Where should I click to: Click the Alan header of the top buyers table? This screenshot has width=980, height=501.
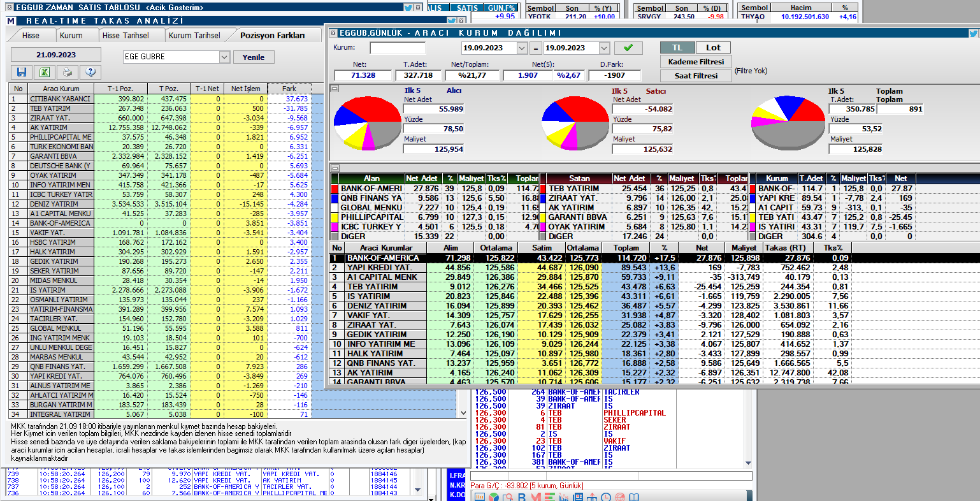(371, 178)
